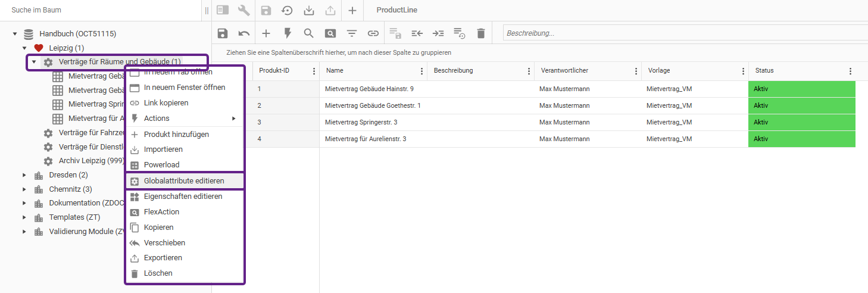Choose Globalattribute editieren from context menu
The image size is (868, 293).
pos(184,181)
